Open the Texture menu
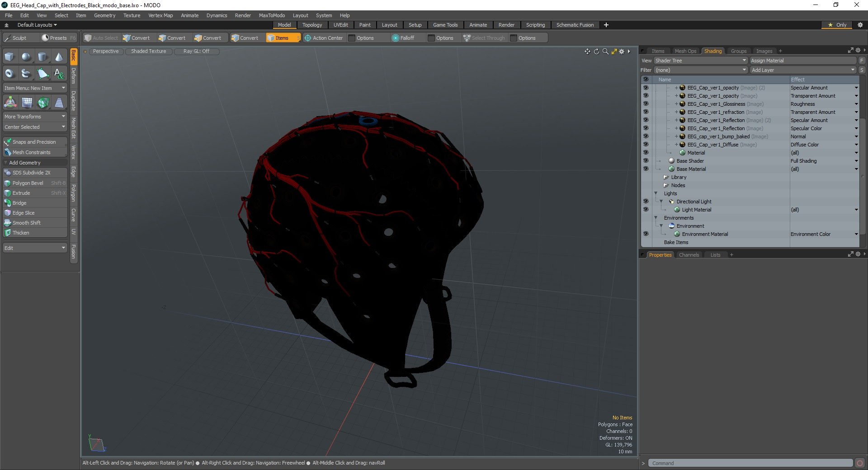This screenshot has height=470, width=868. 132,15
